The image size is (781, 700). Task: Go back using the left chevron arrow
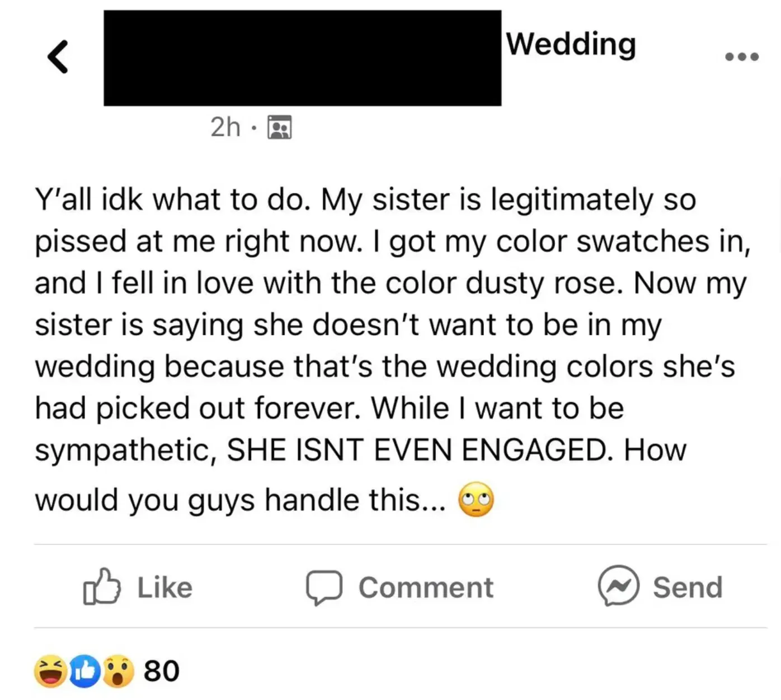click(x=58, y=57)
